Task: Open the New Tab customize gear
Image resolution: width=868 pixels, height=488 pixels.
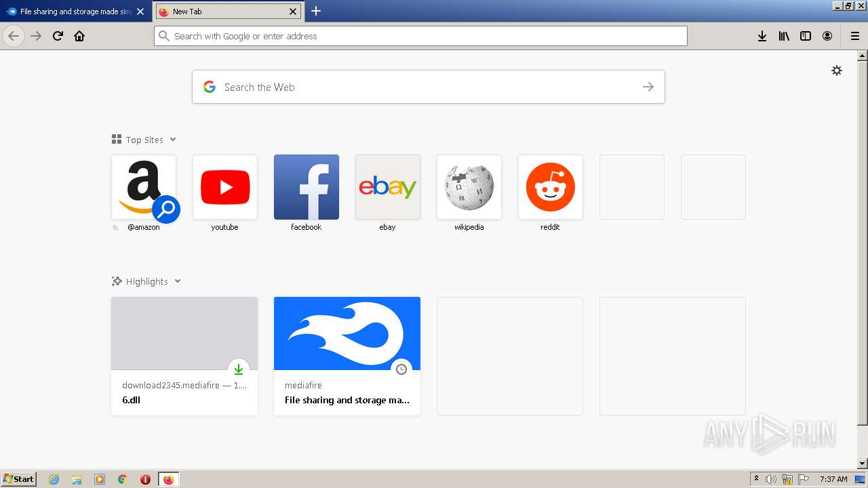Action: (837, 70)
